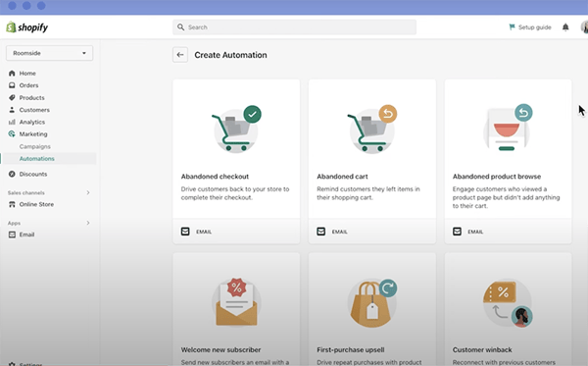Viewport: 588px width, 366px height.
Task: Click the Customers person icon
Action: click(12, 110)
